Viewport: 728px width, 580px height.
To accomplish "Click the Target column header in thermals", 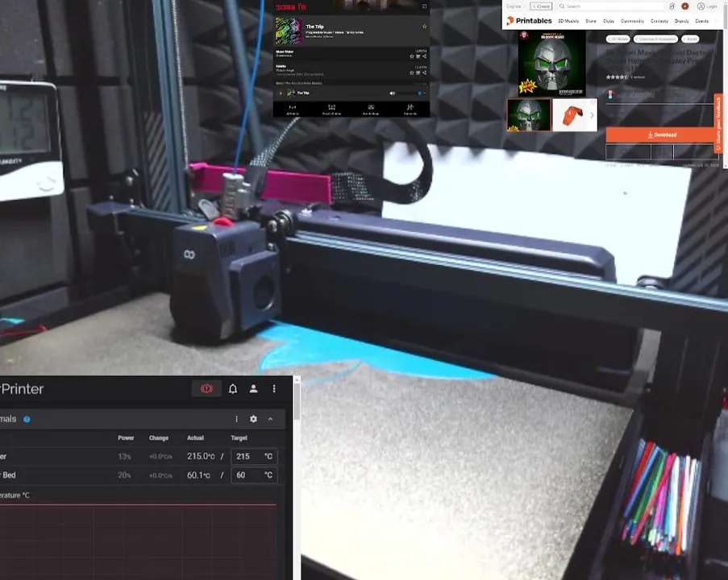I will click(x=239, y=438).
